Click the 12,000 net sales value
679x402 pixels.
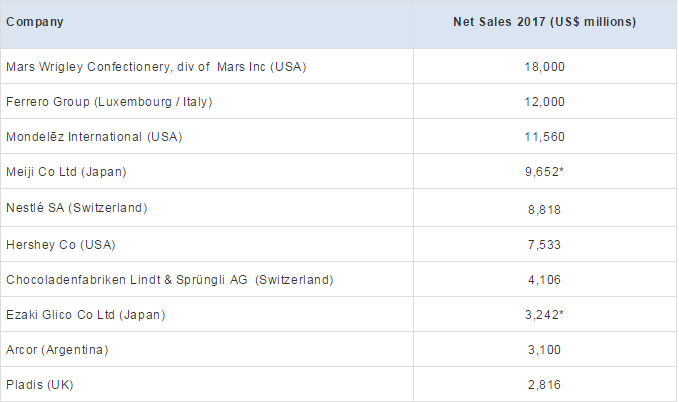(x=545, y=102)
